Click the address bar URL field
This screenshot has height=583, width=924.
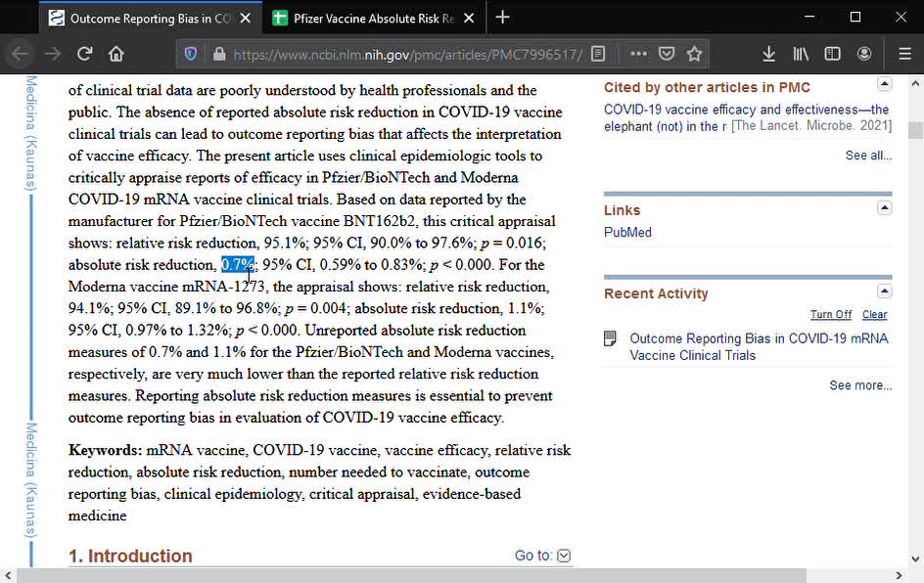(407, 55)
